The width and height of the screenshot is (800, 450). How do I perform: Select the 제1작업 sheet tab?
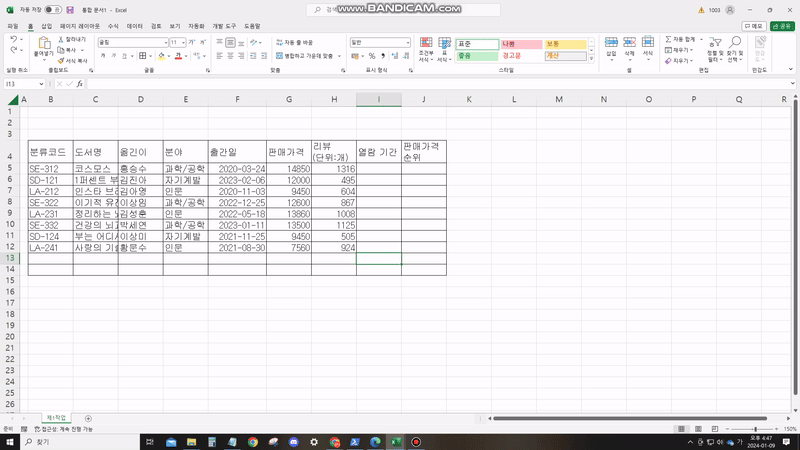click(56, 418)
